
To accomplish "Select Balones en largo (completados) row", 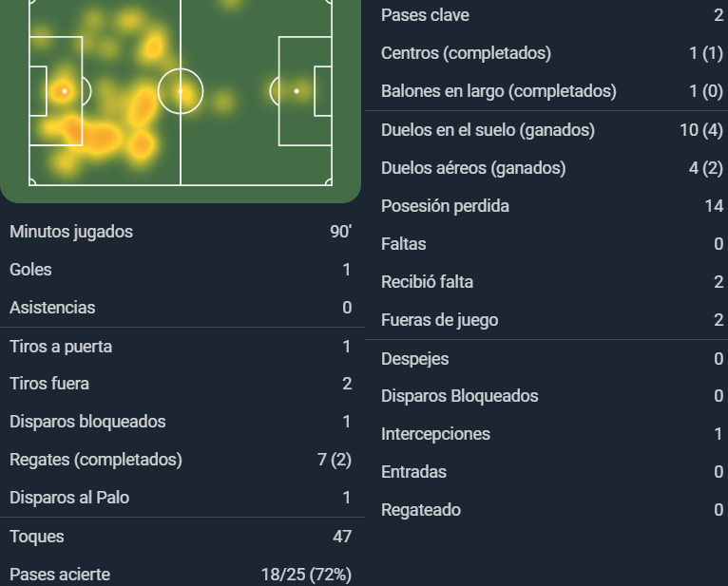I will pos(552,91).
